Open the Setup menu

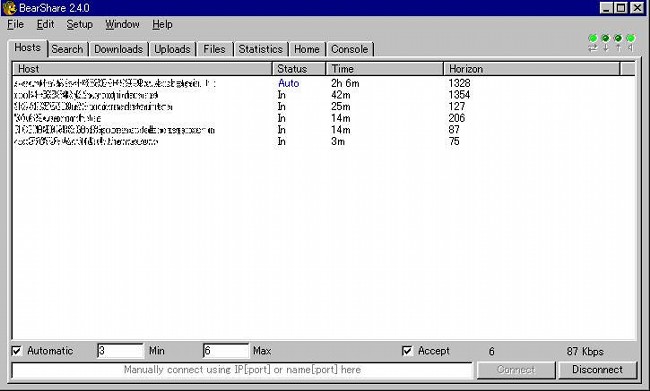tap(80, 24)
